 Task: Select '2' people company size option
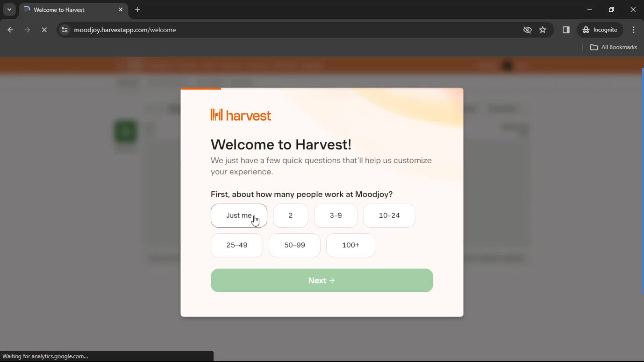[290, 215]
